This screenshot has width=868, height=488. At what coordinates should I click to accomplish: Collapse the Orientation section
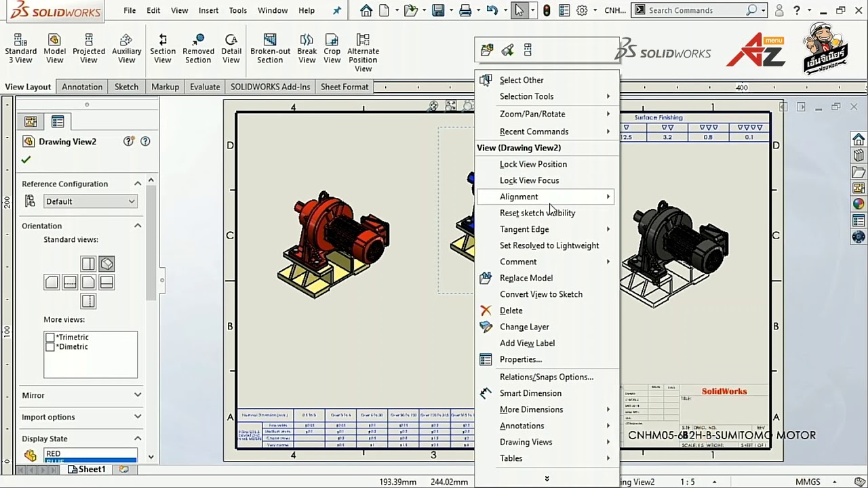click(138, 226)
